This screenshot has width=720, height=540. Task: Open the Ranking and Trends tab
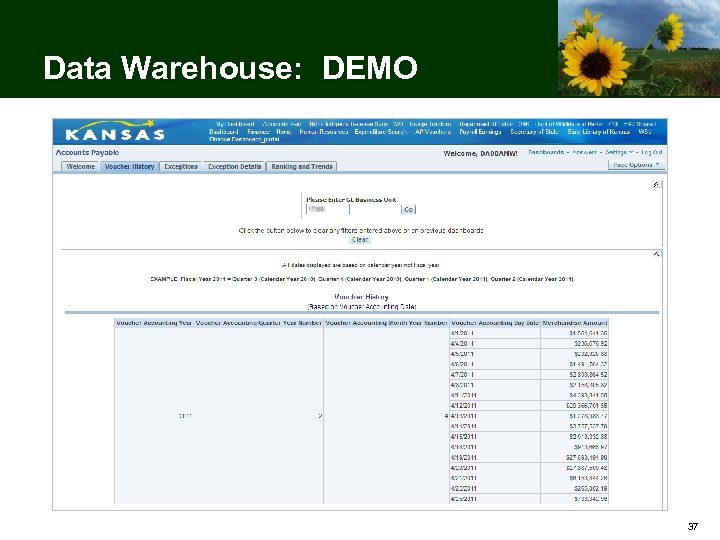tap(302, 167)
